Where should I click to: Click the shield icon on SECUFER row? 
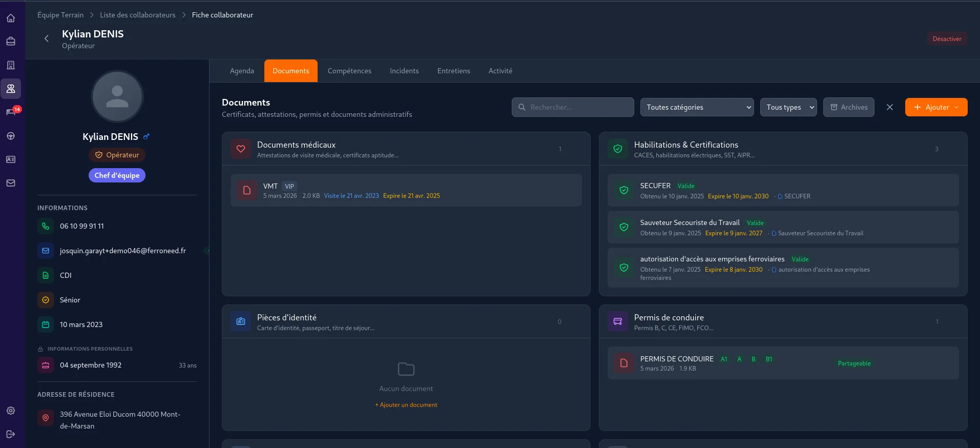624,190
